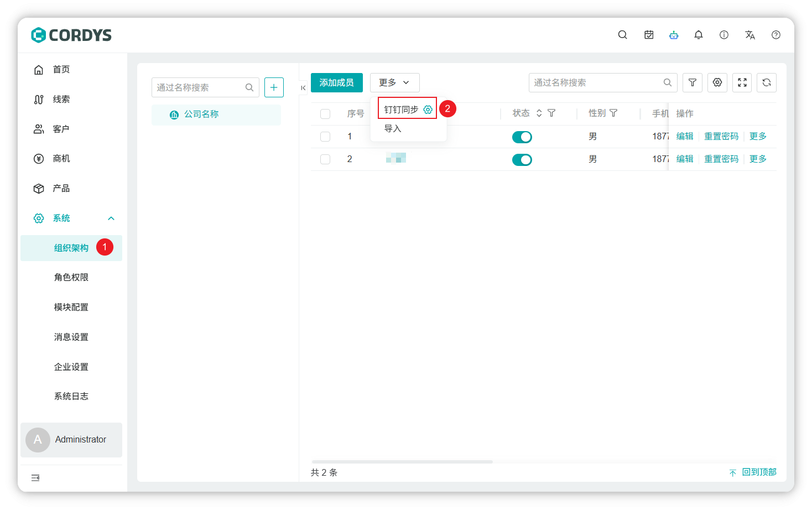Click the plus button to add department
Viewport: 812px width, 510px height.
274,87
